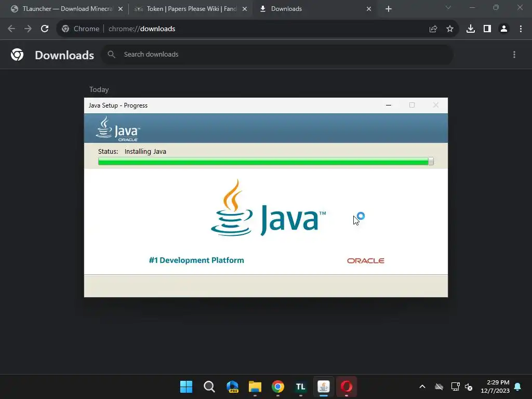The width and height of the screenshot is (532, 399).
Task: Click the cloud sync tray icon
Action: (439, 387)
